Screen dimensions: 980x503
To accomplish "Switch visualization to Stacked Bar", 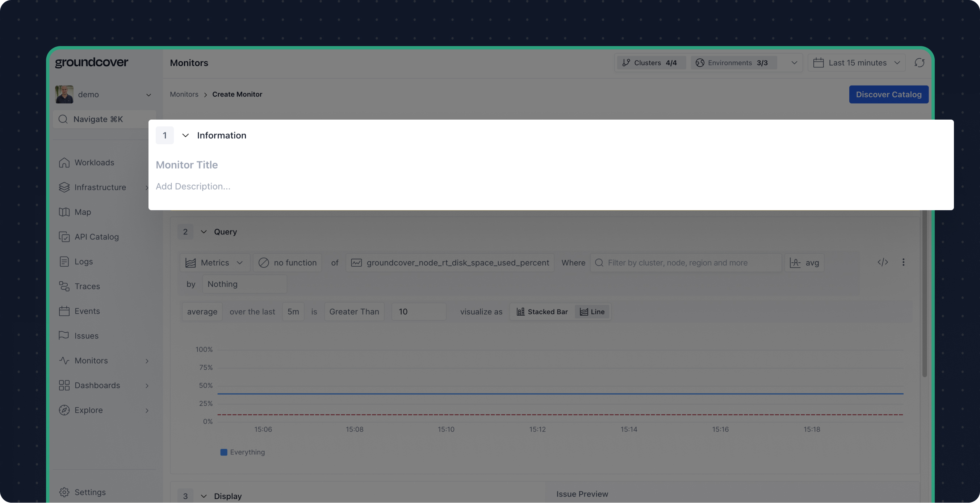I will point(542,312).
